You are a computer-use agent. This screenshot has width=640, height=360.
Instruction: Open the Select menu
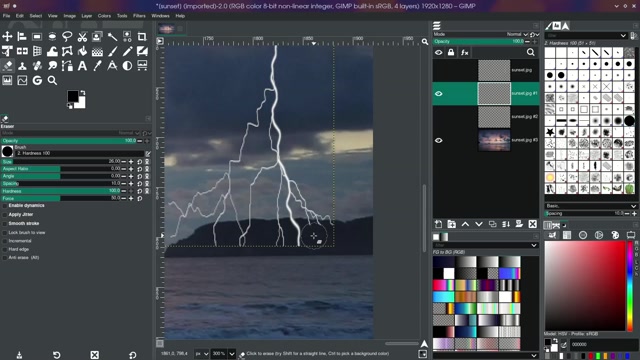(x=36, y=16)
